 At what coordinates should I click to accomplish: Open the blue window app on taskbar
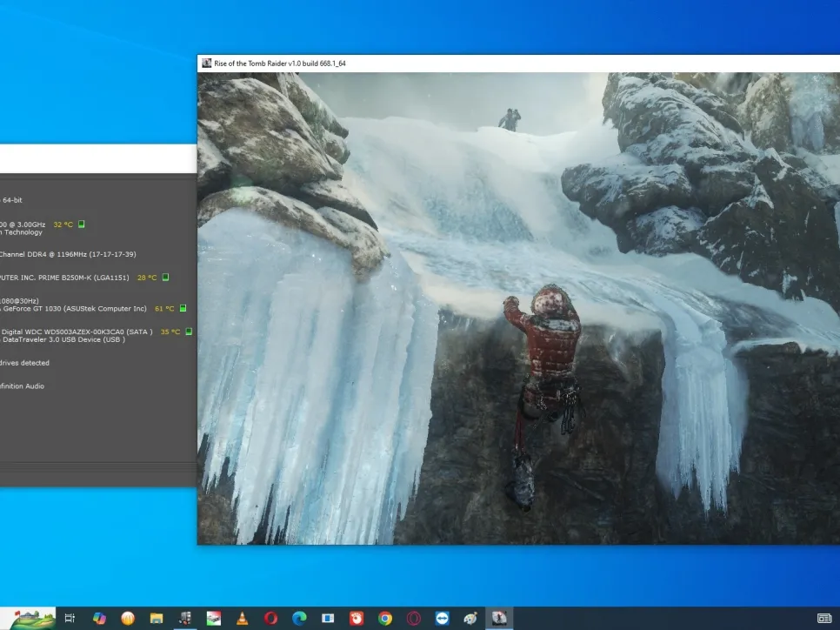[x=328, y=618]
